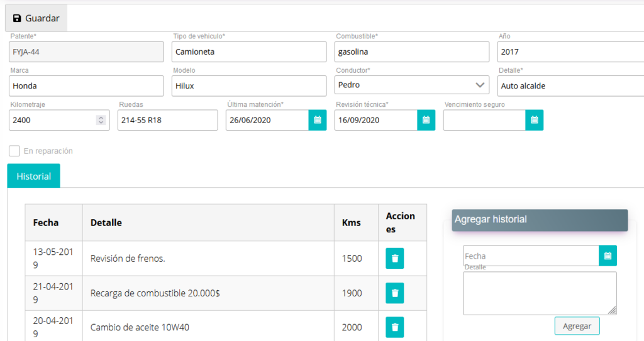Select the Marca field containing Honda
Viewport: 644px width, 341px height.
(x=86, y=86)
